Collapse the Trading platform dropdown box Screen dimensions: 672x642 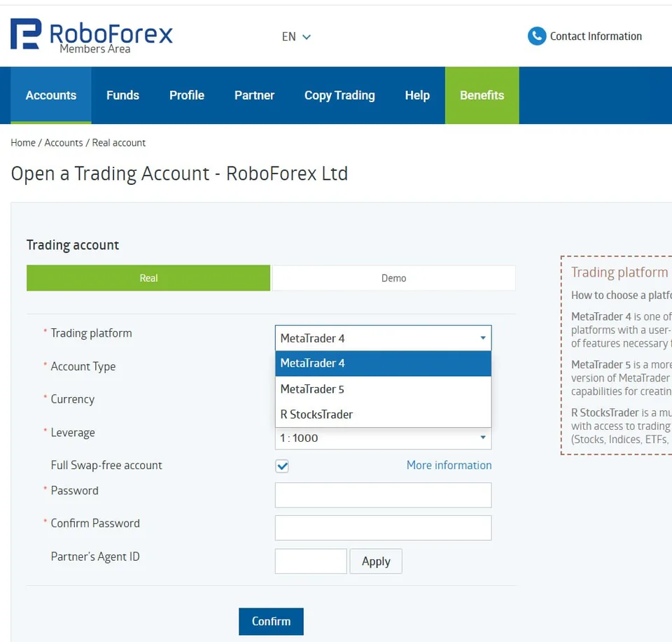[x=383, y=338]
